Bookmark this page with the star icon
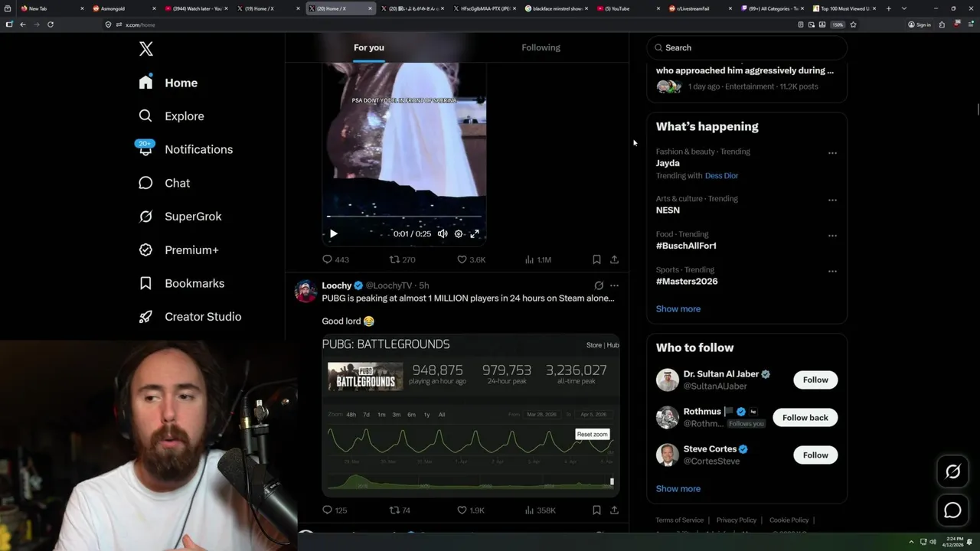980x551 pixels. [x=853, y=24]
